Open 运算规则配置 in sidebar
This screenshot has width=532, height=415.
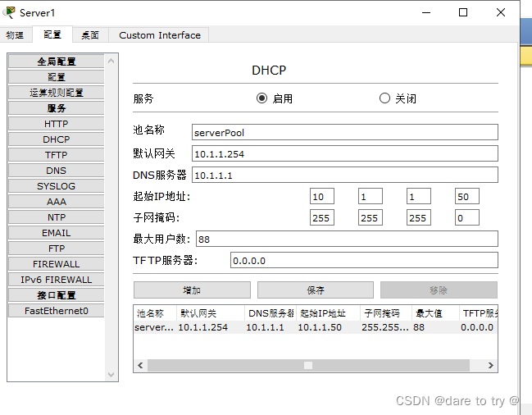coord(57,93)
